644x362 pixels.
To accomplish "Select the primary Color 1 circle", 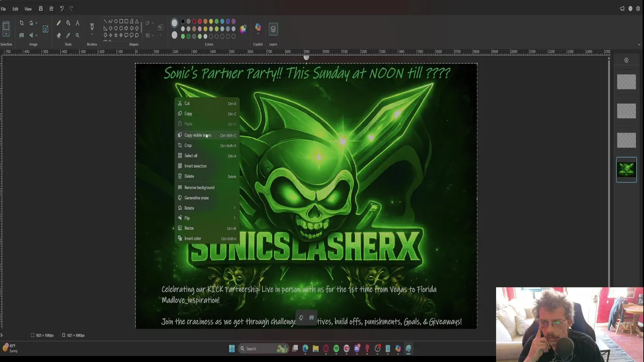I will [174, 23].
